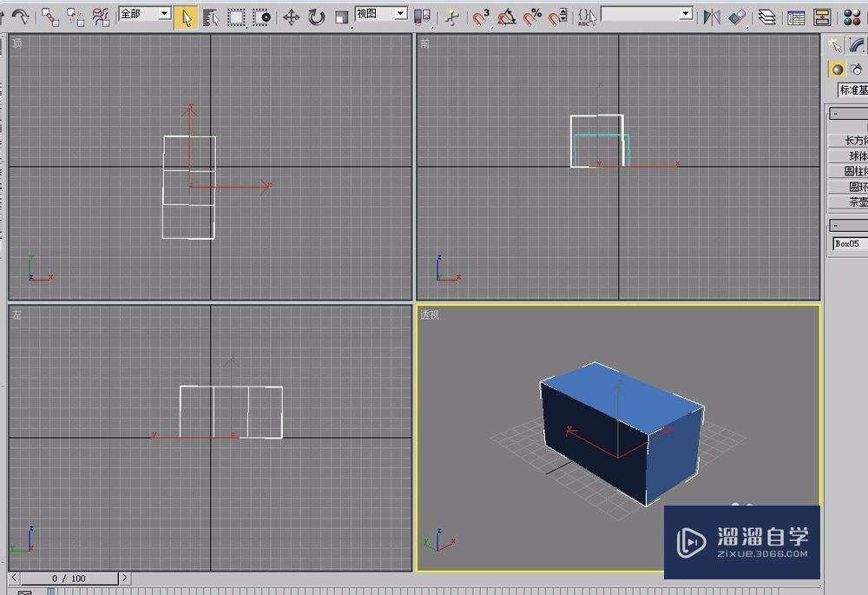Toggle the Angle Snap magnet
Screen dimensions: 868x595
pos(508,17)
